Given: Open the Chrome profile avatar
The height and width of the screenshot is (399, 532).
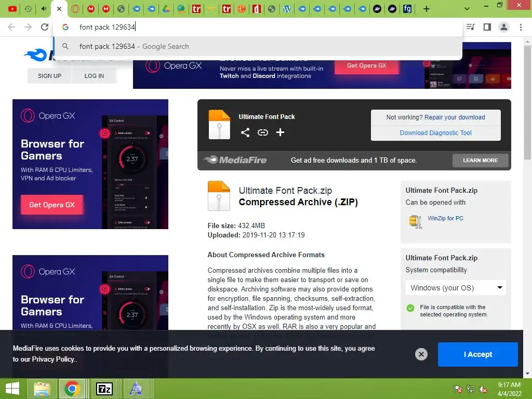Looking at the screenshot, I should 504,27.
